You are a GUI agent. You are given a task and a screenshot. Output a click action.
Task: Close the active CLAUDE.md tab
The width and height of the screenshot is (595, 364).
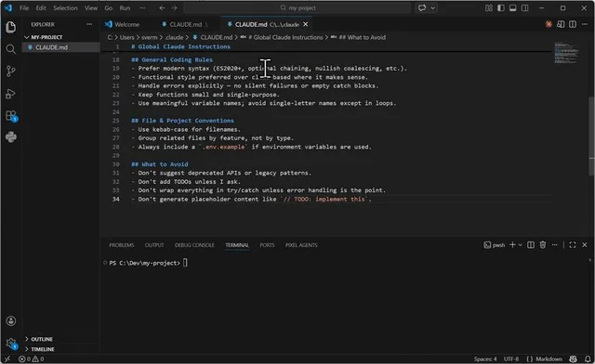click(306, 24)
